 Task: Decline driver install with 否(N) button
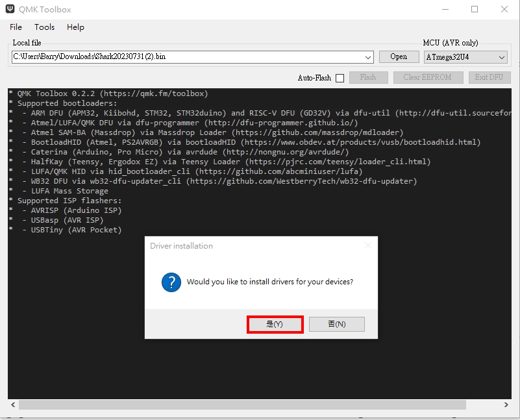pyautogui.click(x=337, y=324)
